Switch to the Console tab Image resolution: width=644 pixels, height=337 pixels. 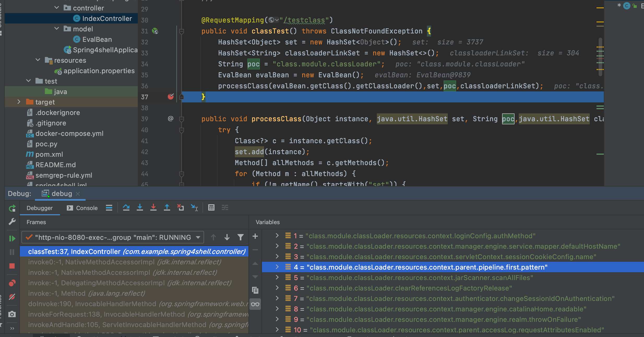point(82,208)
